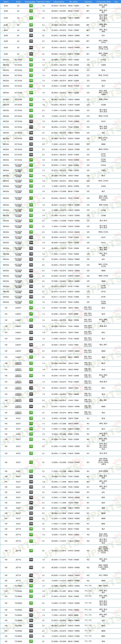Select engine code BMY, CAVC in Touran row
Screen dimensions: 121x644
point(103,586)
